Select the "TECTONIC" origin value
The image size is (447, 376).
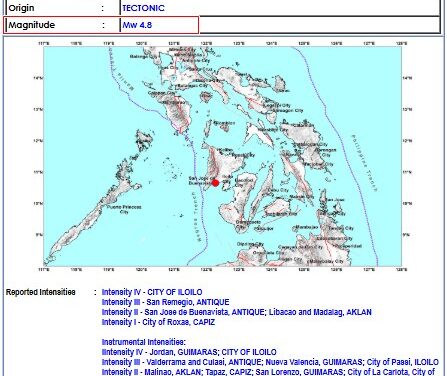click(x=143, y=8)
